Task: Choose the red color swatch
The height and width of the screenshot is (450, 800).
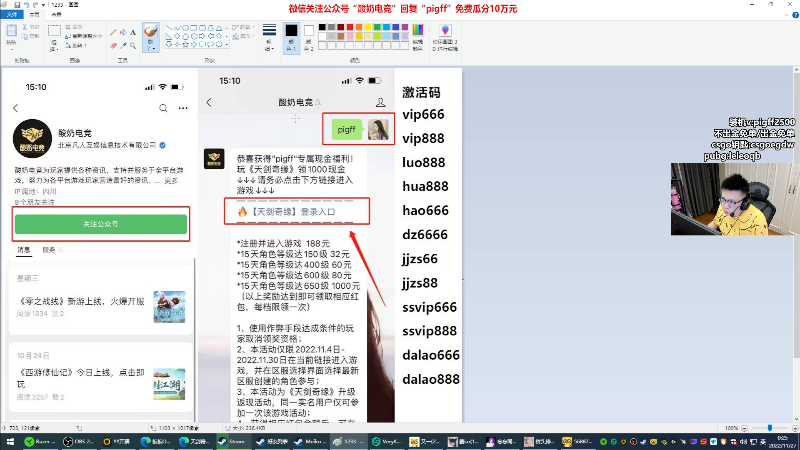Action: [x=350, y=27]
